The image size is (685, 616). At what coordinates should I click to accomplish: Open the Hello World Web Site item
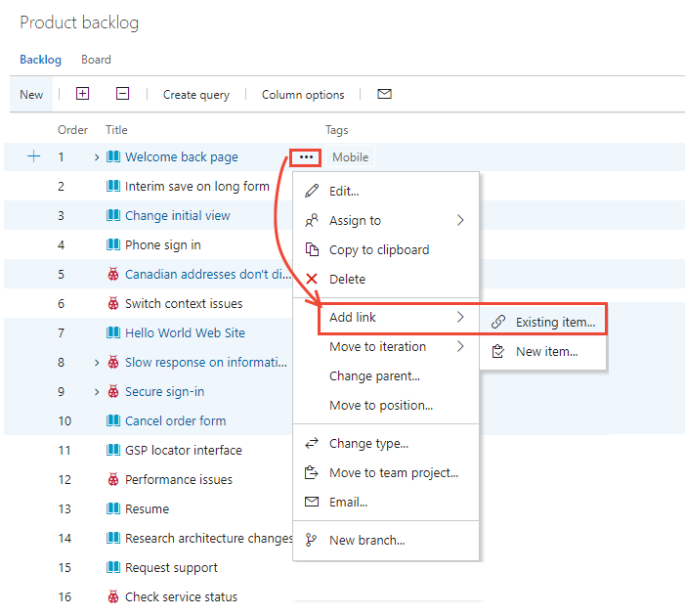pyautogui.click(x=185, y=332)
